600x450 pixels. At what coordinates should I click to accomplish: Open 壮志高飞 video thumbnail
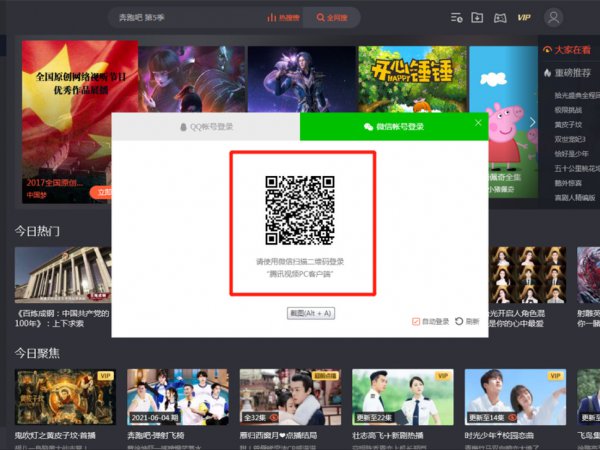pos(403,397)
